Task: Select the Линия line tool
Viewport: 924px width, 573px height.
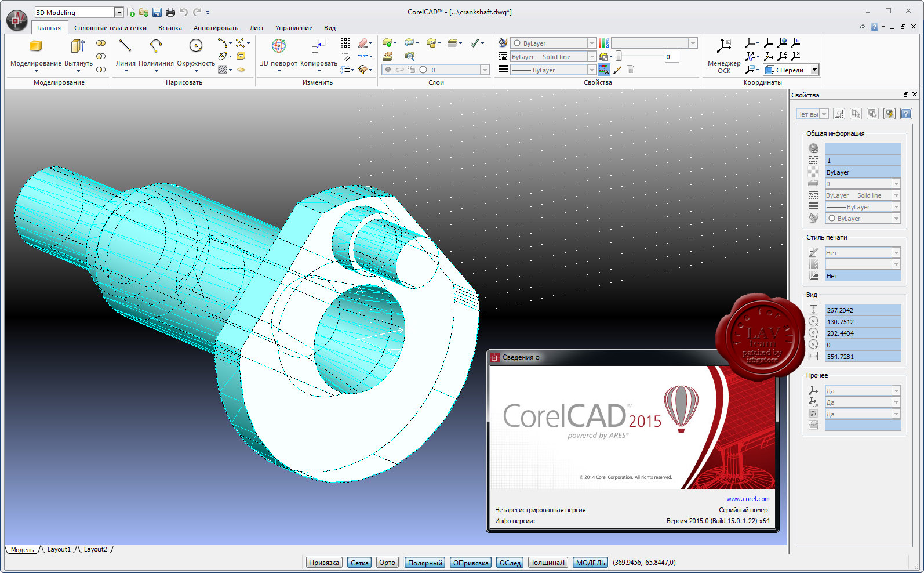Action: (x=125, y=55)
